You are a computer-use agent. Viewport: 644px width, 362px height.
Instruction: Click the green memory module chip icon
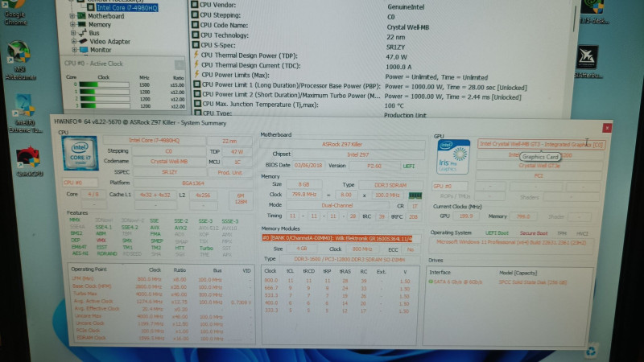(415, 195)
